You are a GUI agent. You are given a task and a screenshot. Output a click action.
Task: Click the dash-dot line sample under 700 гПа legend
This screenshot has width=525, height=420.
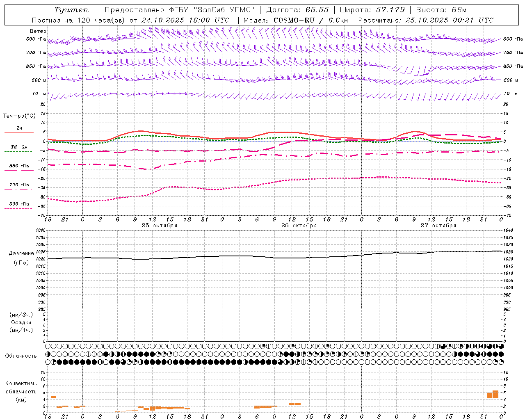(18, 189)
